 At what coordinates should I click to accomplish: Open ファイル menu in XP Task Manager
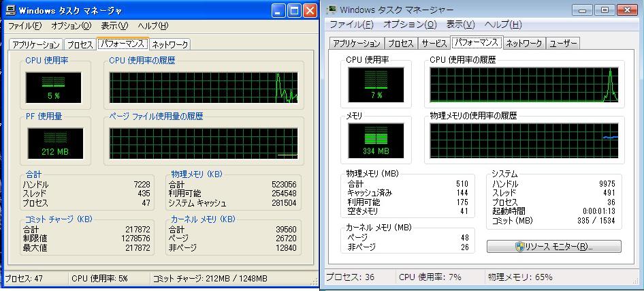click(x=25, y=26)
